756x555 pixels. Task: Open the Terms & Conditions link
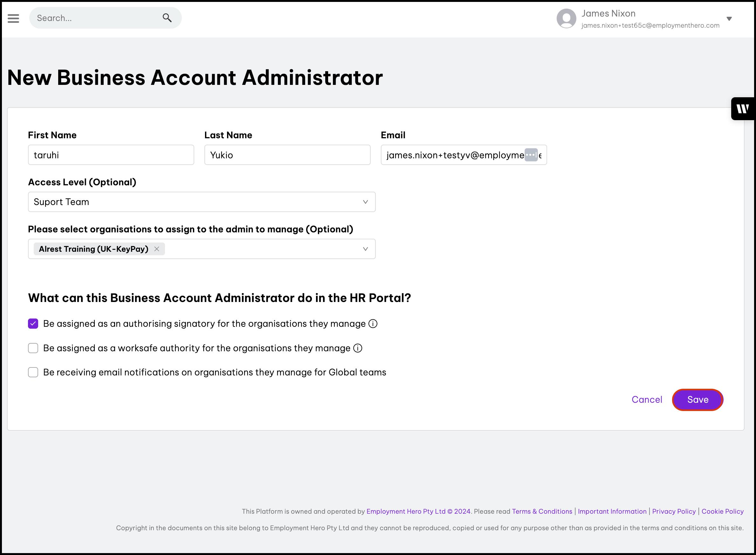(x=542, y=511)
